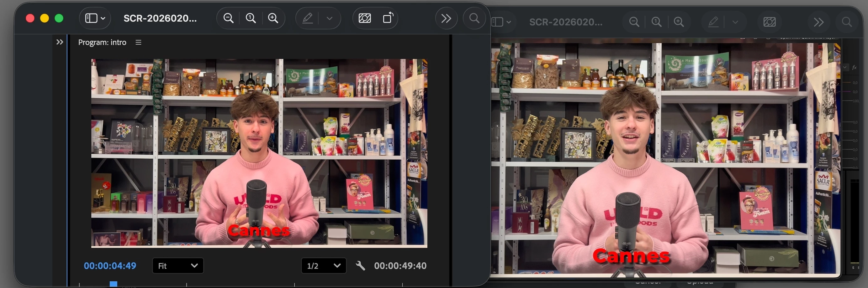Screen dimensions: 868x288
Task: Open search in back Preview window
Action: coord(847,22)
